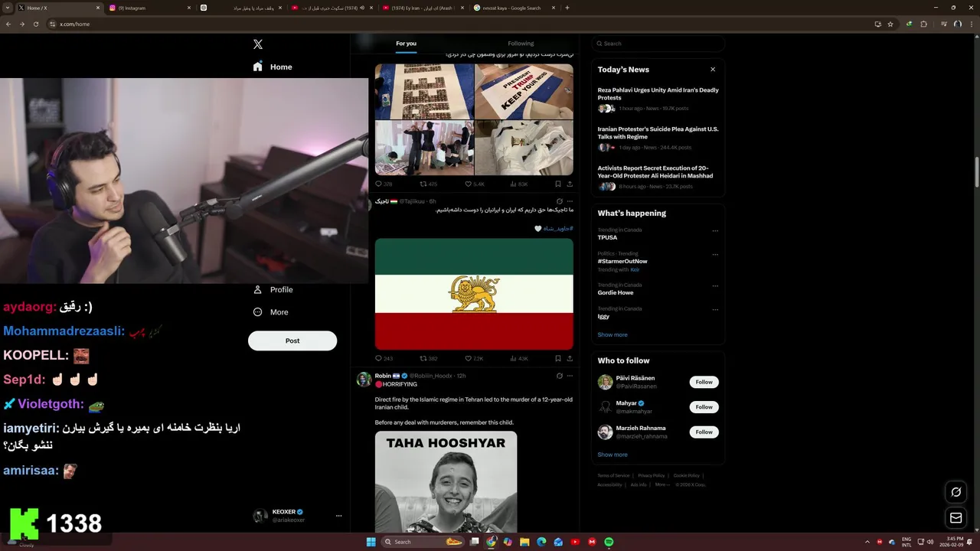
Task: Switch to the Instagram browser tab
Action: [x=149, y=8]
